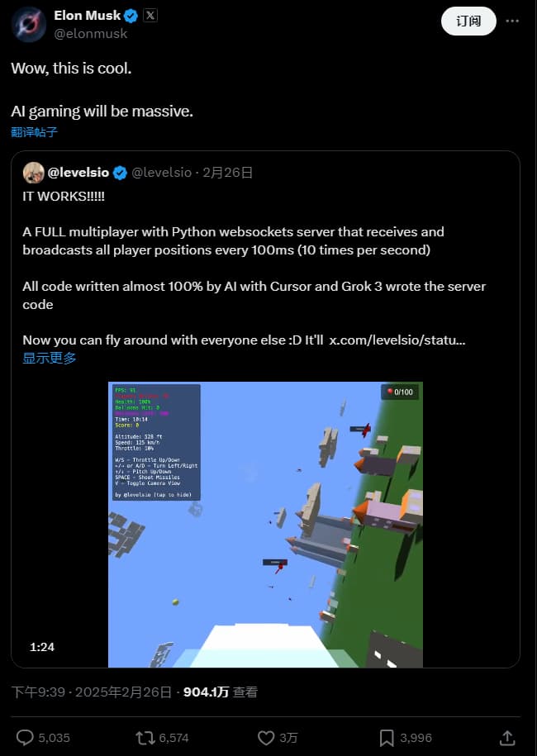This screenshot has height=756, width=537.
Task: Click the verified badge next to @levelsio
Action: point(120,173)
